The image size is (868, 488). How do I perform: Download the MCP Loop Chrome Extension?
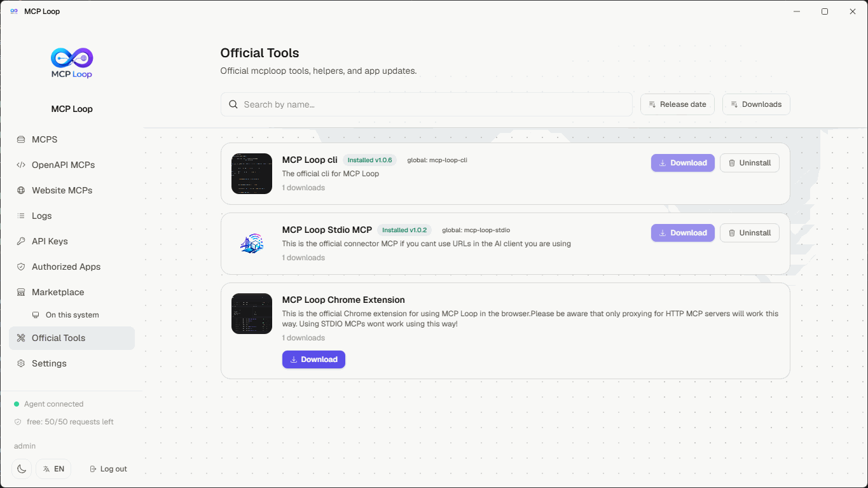tap(313, 359)
